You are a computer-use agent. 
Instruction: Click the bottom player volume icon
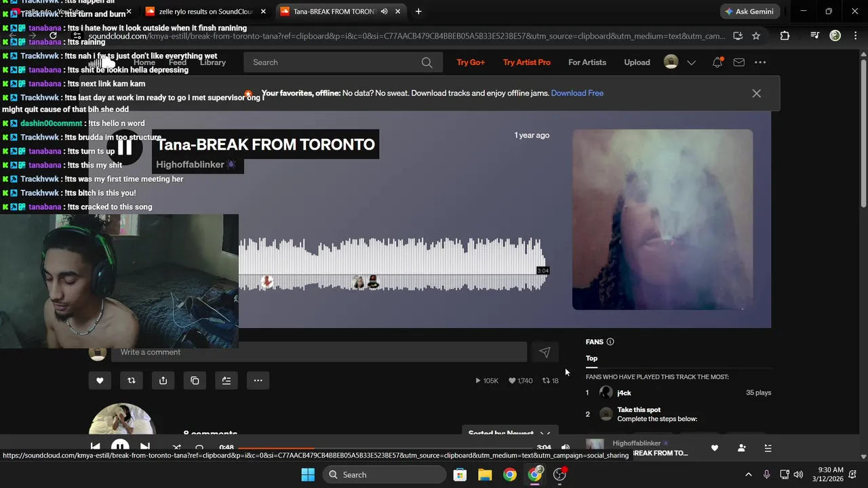(566, 447)
